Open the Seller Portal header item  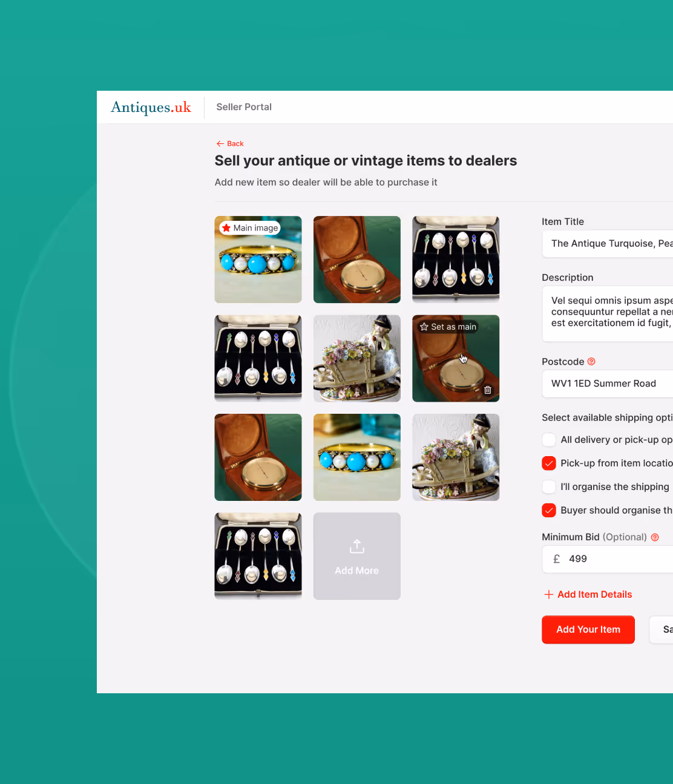pyautogui.click(x=244, y=107)
